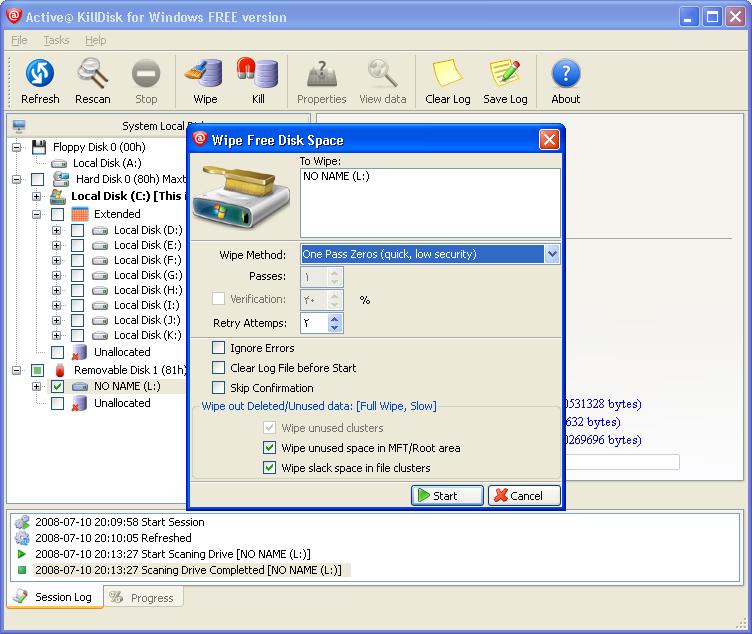Switch to the Progress tab
This screenshot has width=752, height=634.
[x=143, y=598]
